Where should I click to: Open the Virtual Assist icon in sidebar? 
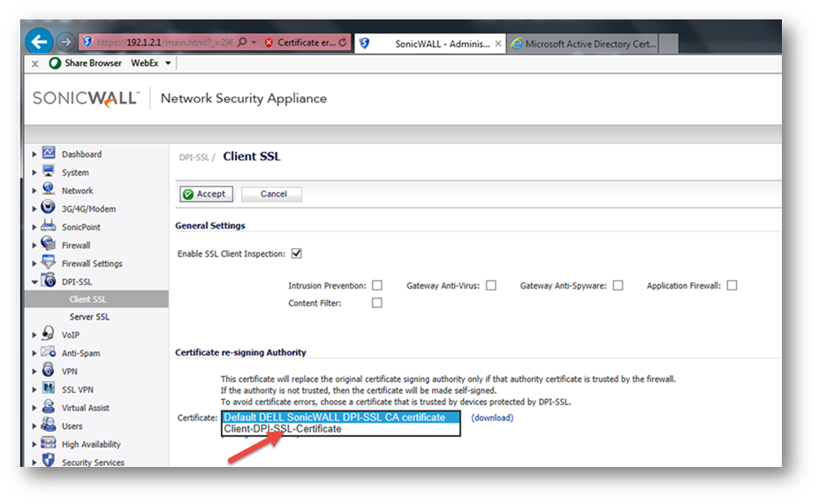tap(49, 406)
